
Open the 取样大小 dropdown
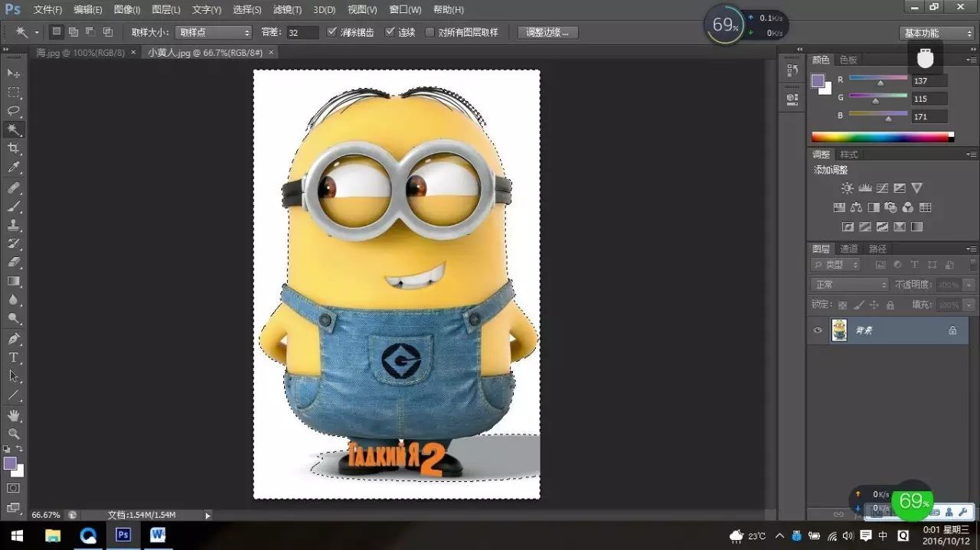214,32
